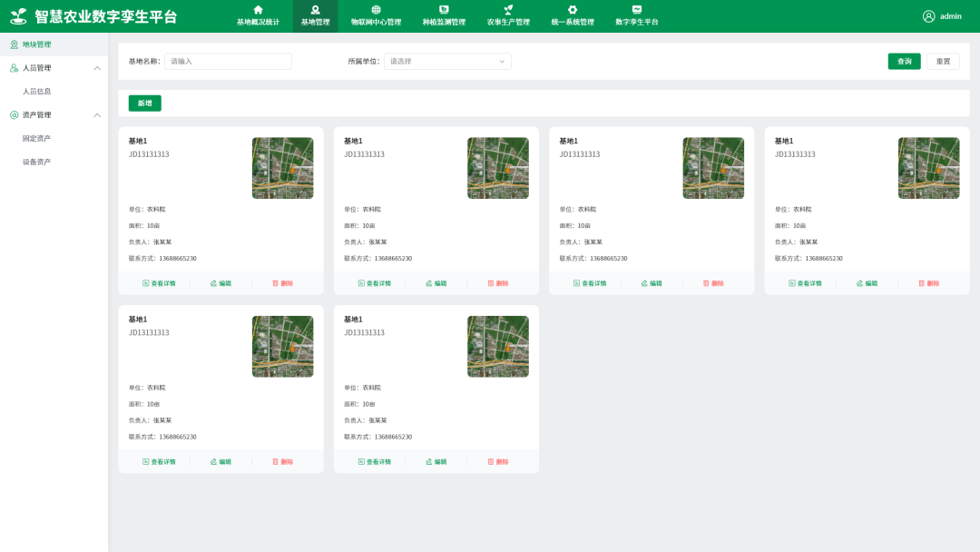The image size is (980, 552).
Task: Open the 所属单位 select dropdown
Action: tap(447, 61)
